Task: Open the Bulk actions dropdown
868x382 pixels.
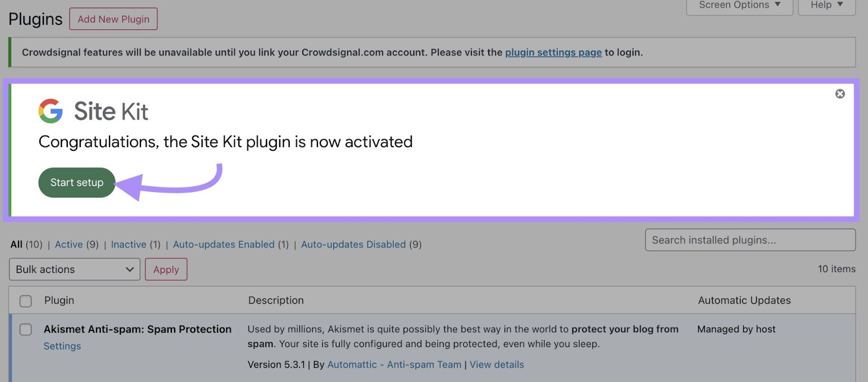Action: [74, 270]
